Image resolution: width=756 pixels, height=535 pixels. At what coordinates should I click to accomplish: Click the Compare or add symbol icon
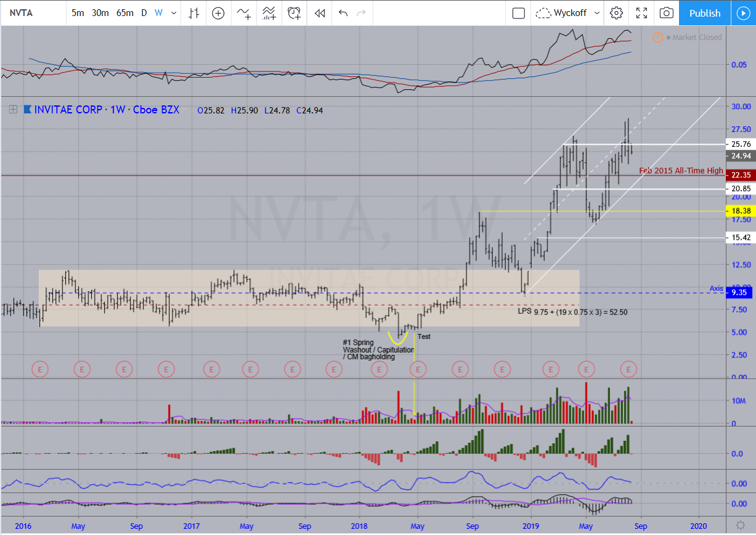coord(218,13)
